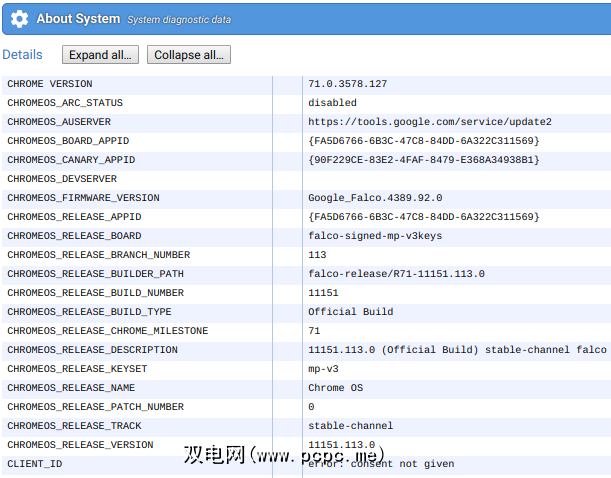
Task: Click the keyset value mp-v3
Action: tap(323, 369)
